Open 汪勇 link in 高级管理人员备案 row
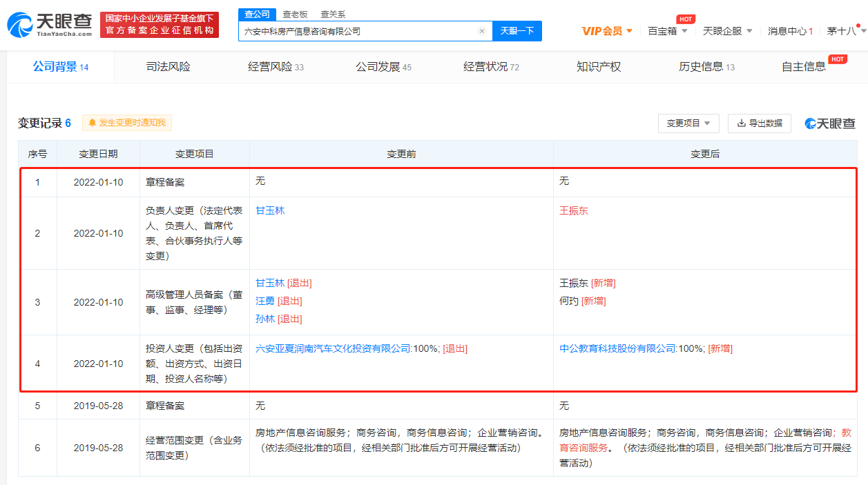 click(x=265, y=301)
